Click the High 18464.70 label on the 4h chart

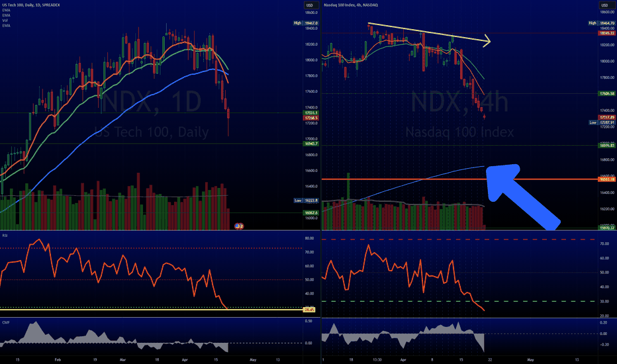(601, 23)
